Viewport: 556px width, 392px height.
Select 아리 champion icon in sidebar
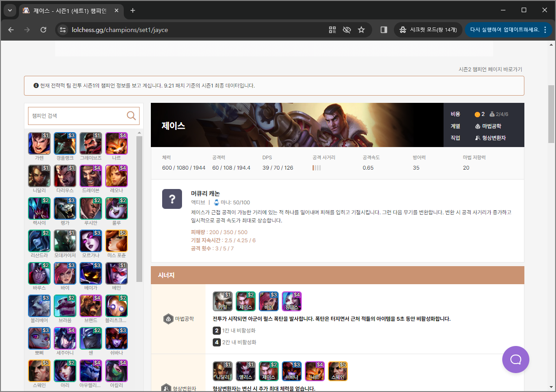coord(65,371)
